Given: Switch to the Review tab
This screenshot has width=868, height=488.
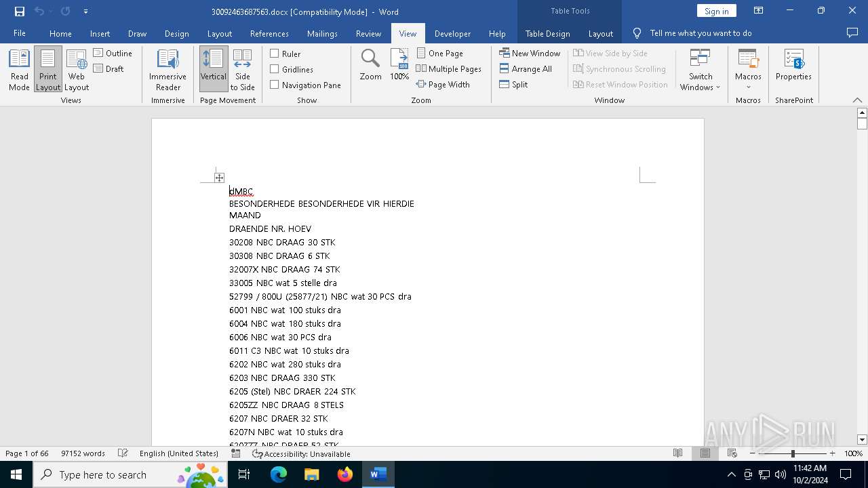Looking at the screenshot, I should click(368, 33).
